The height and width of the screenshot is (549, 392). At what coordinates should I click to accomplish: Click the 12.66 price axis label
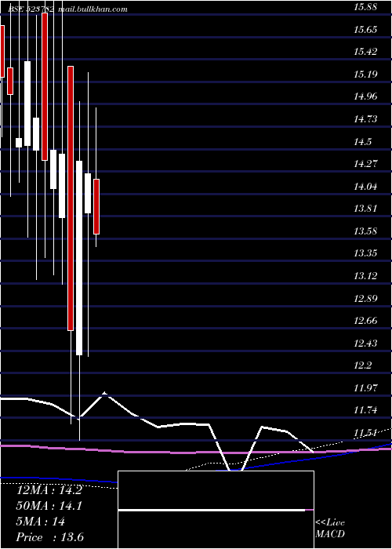(x=365, y=320)
